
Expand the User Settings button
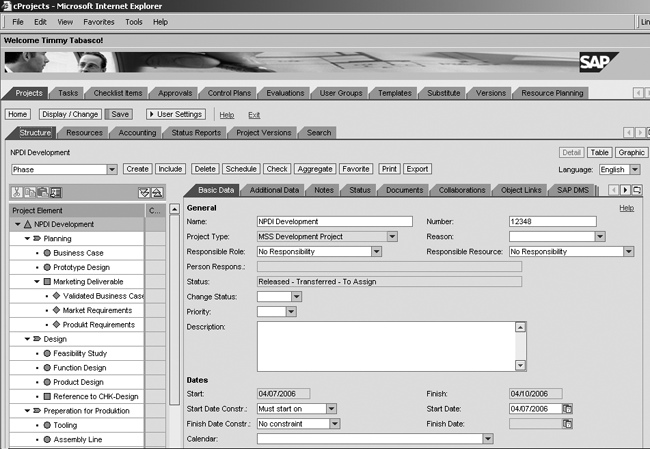pyautogui.click(x=176, y=114)
